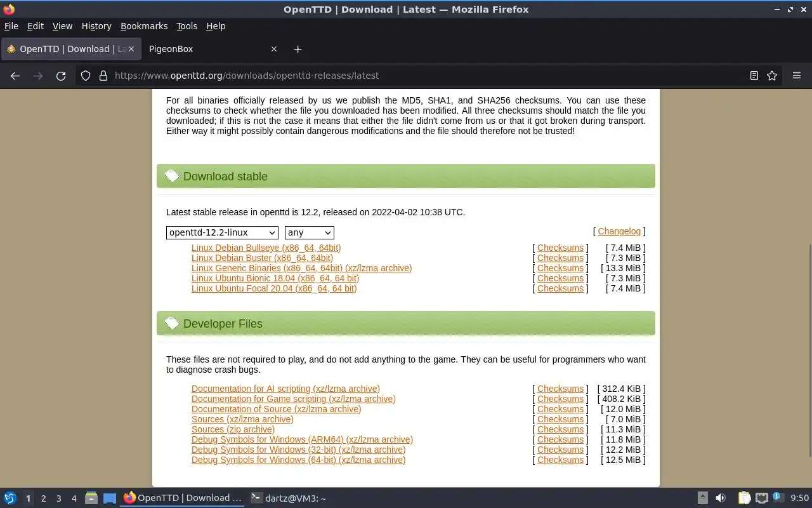Screen dimensions: 812x508
Task: Open the Changelog link
Action: pyautogui.click(x=619, y=231)
